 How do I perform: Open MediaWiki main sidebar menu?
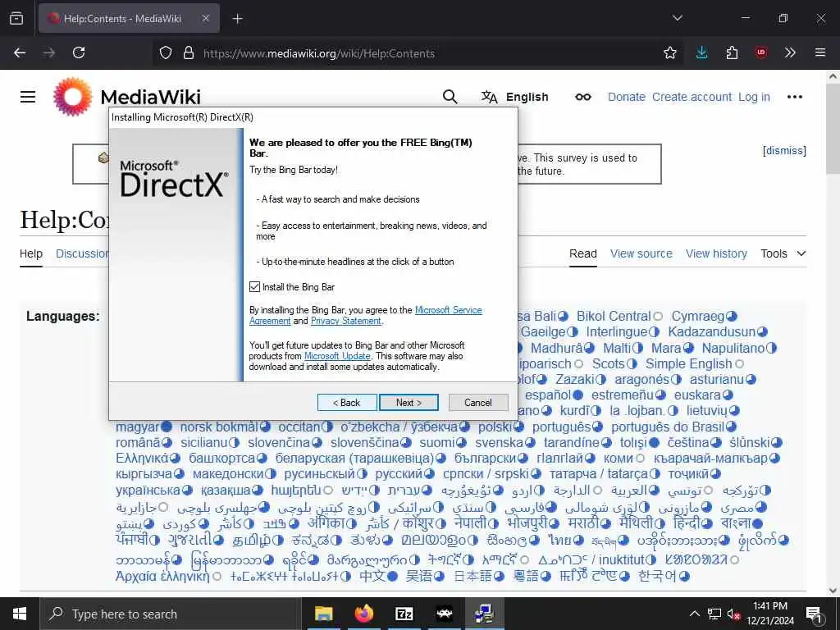tap(28, 97)
